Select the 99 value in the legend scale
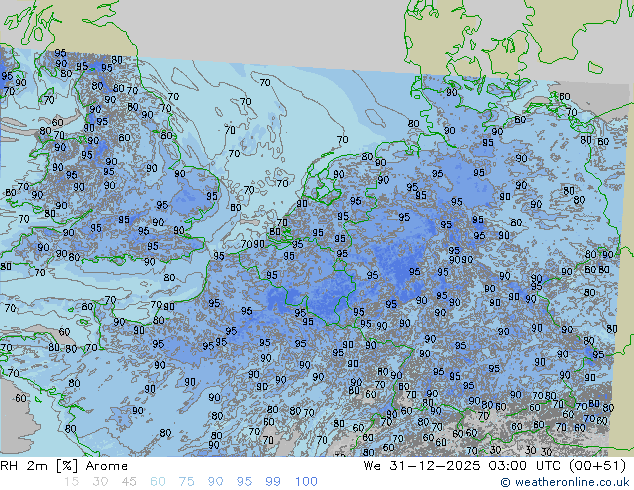634x490 pixels. tap(273, 482)
